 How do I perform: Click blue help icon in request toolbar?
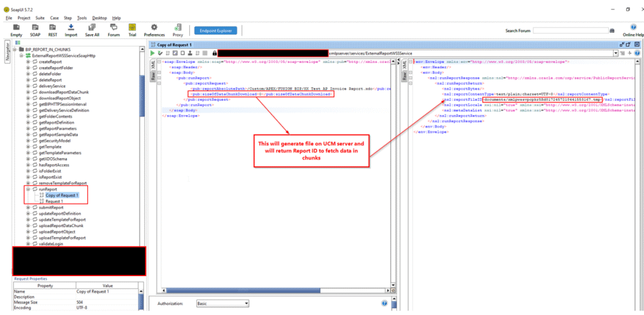point(637,53)
